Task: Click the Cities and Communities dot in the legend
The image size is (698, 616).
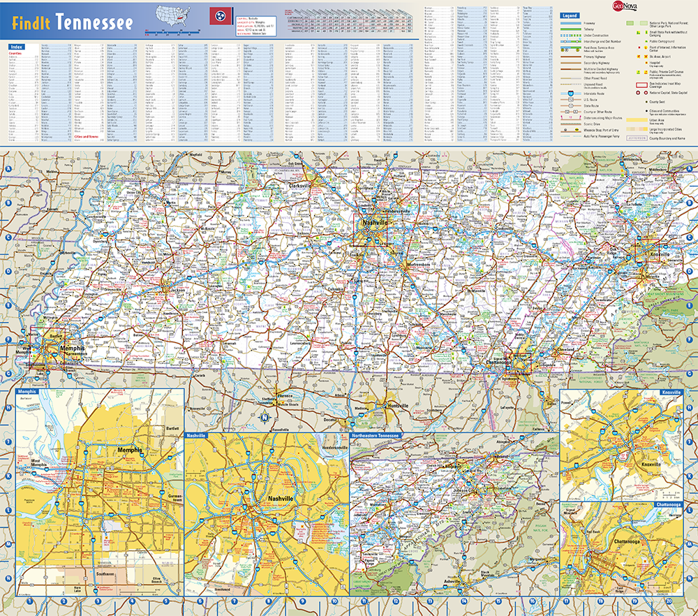Action: click(x=645, y=111)
